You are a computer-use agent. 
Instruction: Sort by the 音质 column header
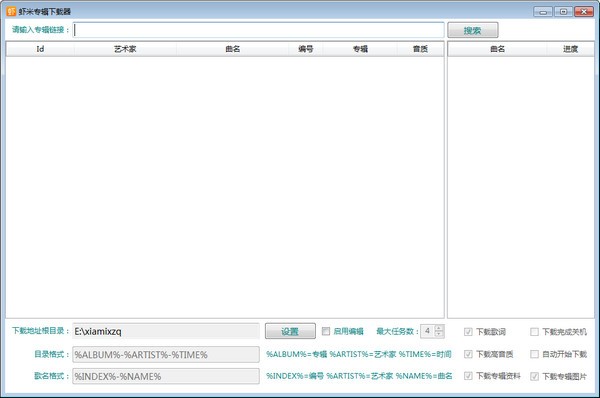[x=420, y=49]
